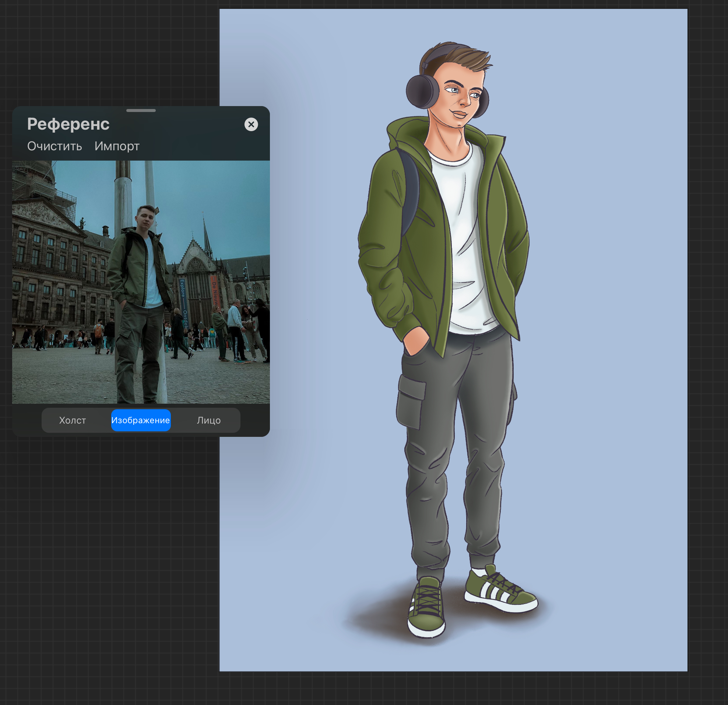Image resolution: width=728 pixels, height=705 pixels.
Task: Click Импорт to import an image
Action: pyautogui.click(x=117, y=146)
